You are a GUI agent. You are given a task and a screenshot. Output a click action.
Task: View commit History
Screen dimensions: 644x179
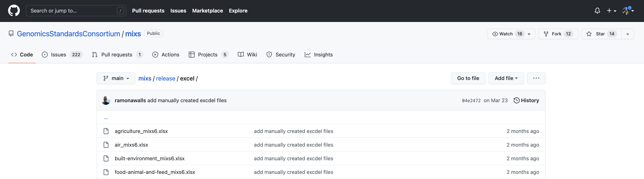tap(526, 100)
